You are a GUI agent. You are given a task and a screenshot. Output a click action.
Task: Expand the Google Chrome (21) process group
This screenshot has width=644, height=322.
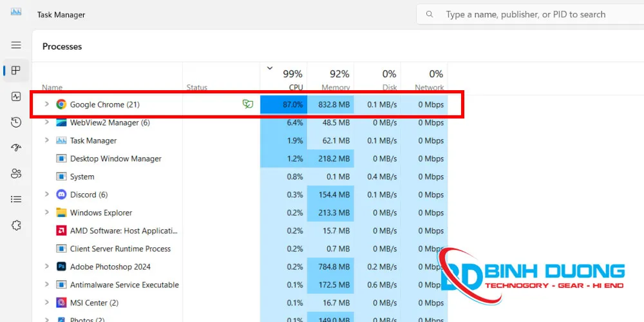(x=47, y=104)
